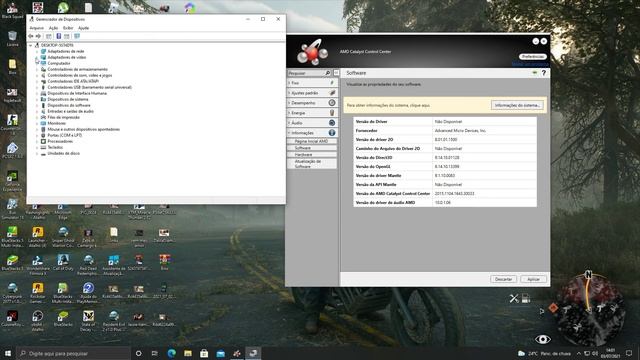
Task: Click the Descartar button
Action: pos(503,279)
